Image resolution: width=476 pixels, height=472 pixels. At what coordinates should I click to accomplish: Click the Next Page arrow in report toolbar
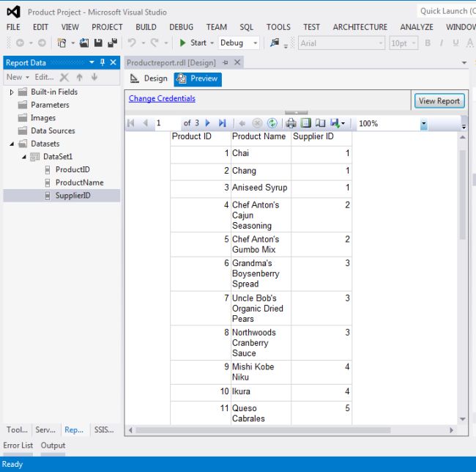tap(208, 123)
